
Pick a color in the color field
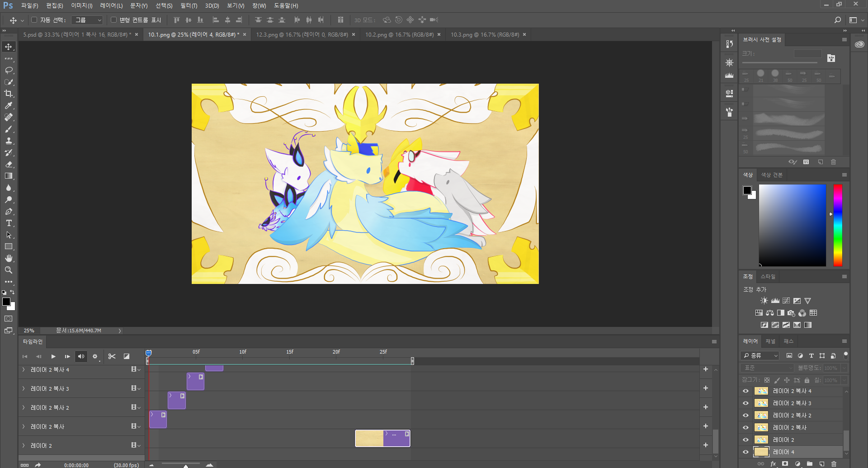pyautogui.click(x=793, y=225)
